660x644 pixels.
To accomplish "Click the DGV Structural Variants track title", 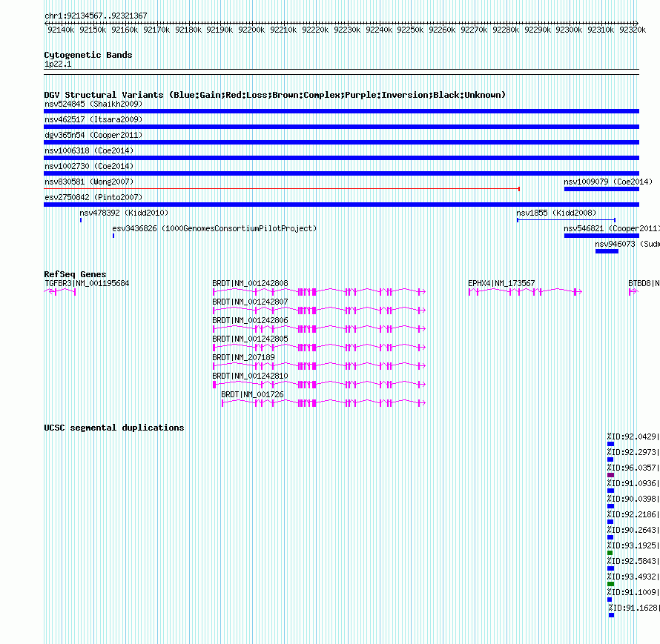I will (x=275, y=95).
